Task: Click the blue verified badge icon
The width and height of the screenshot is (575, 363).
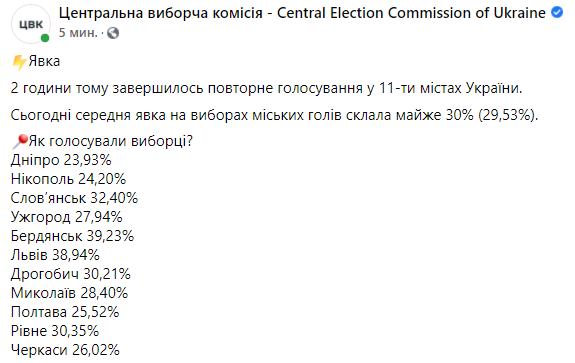Action: click(x=557, y=12)
